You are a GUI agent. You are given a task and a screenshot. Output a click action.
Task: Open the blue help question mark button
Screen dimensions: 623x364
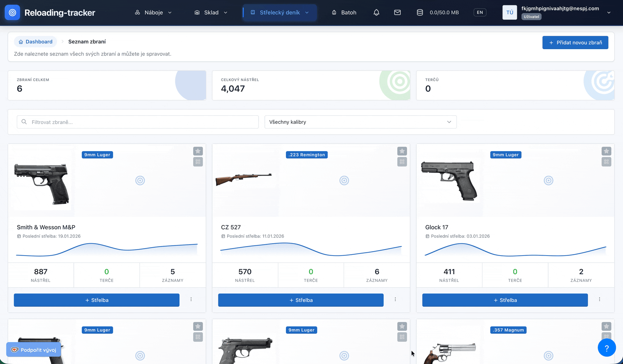coord(607,348)
